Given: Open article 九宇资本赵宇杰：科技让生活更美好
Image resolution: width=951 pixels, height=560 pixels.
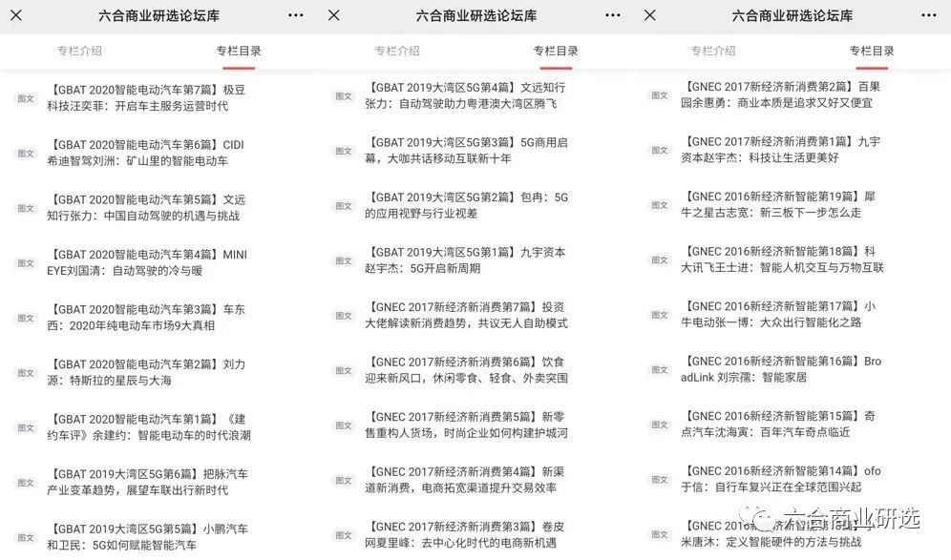Looking at the screenshot, I should click(781, 150).
